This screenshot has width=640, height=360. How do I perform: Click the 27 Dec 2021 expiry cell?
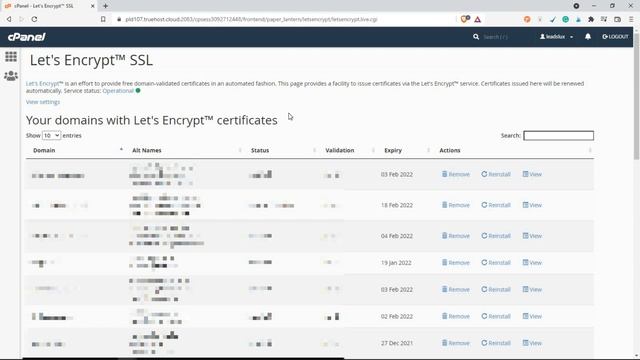coord(397,343)
